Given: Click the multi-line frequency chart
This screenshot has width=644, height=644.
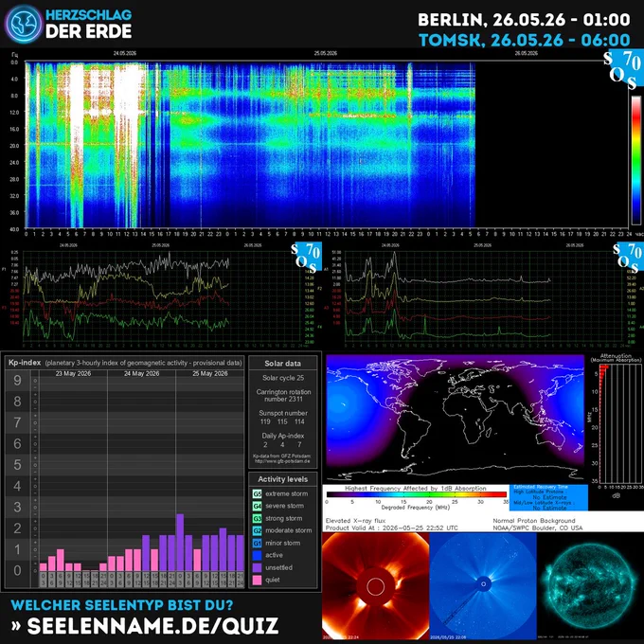Looking at the screenshot, I should [162, 295].
